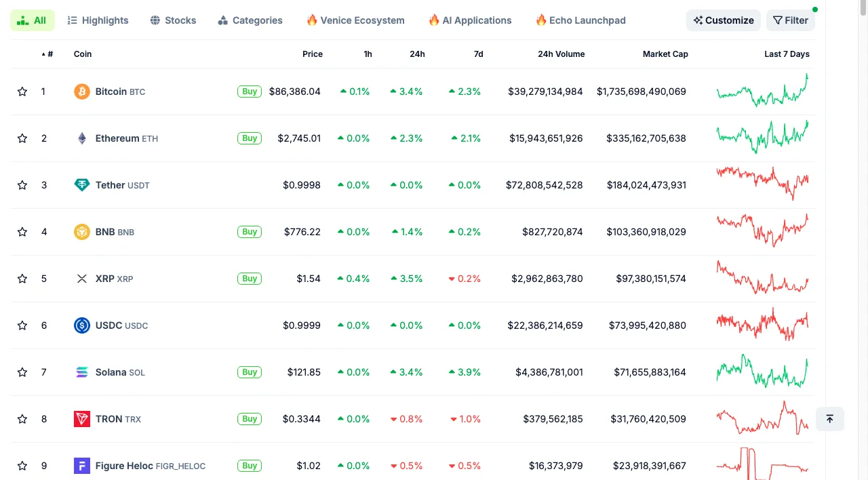The image size is (868, 480).
Task: Open the Stocks tab
Action: pos(173,20)
